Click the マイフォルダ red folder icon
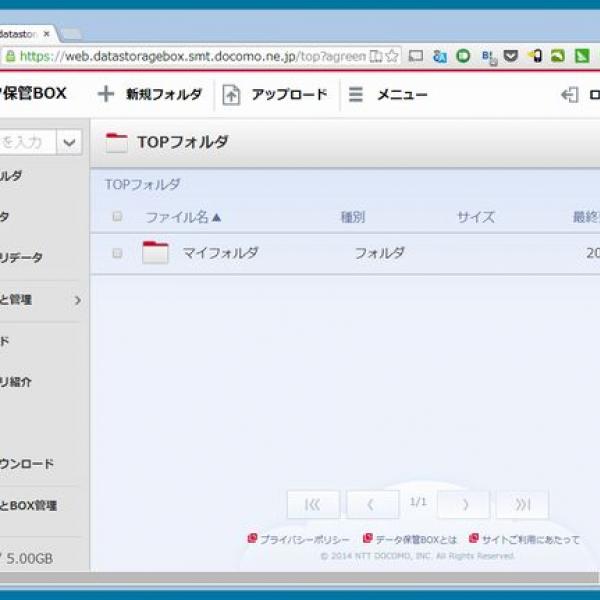Image resolution: width=600 pixels, height=600 pixels. pos(155,253)
